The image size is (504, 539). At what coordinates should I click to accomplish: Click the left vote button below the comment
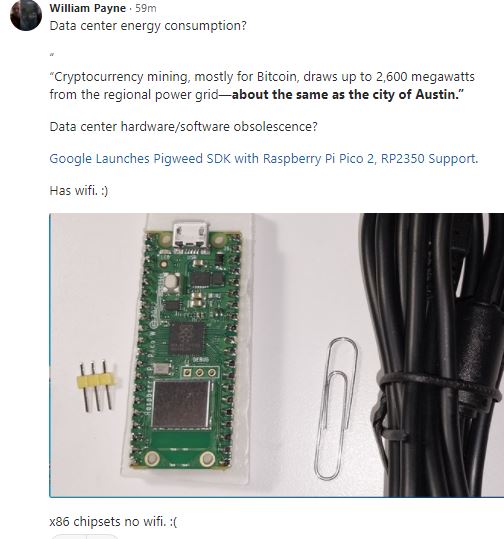tap(69, 537)
